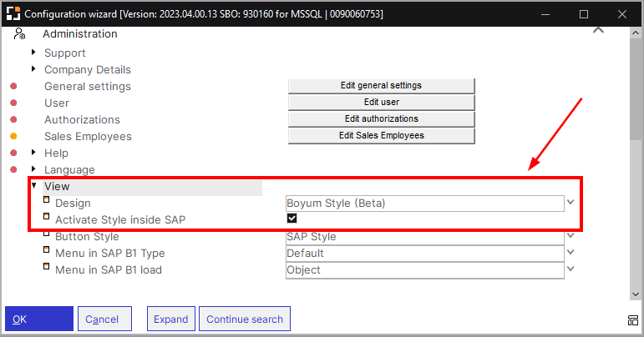644x337 pixels.
Task: Click the layout icon at bottom right
Action: [633, 320]
